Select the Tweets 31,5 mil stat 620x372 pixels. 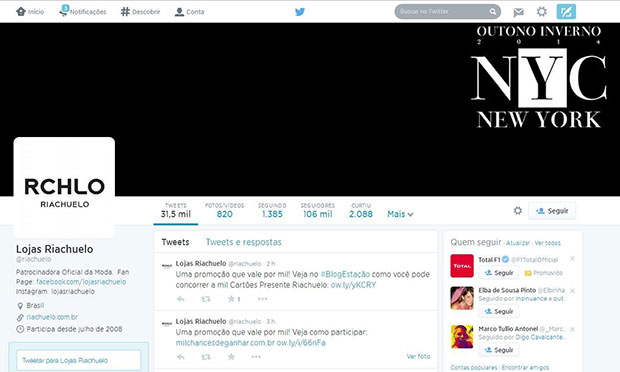point(176,211)
